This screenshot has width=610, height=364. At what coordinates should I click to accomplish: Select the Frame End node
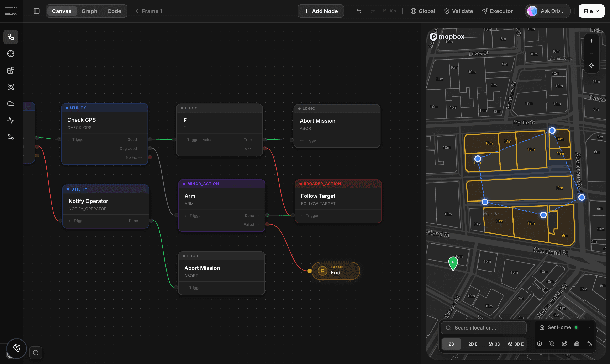tap(336, 271)
